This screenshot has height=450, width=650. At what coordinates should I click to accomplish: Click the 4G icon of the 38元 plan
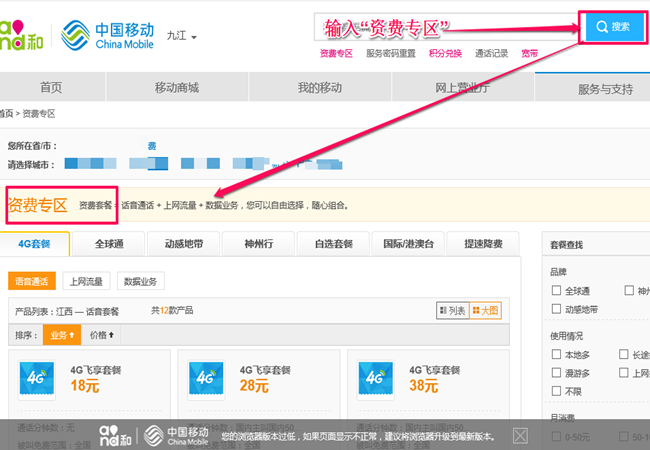(376, 379)
